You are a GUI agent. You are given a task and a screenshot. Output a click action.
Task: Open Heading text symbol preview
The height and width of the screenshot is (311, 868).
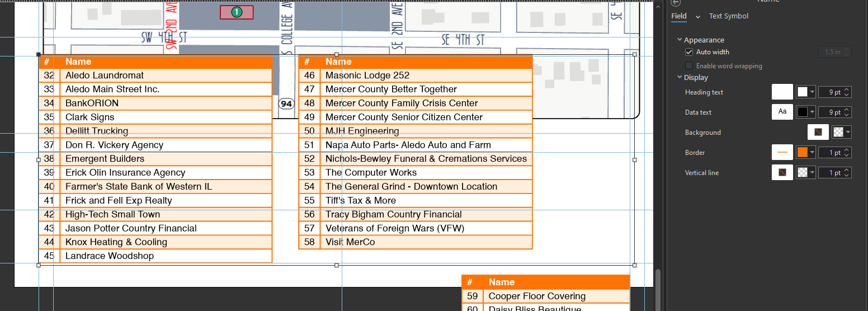[x=782, y=92]
